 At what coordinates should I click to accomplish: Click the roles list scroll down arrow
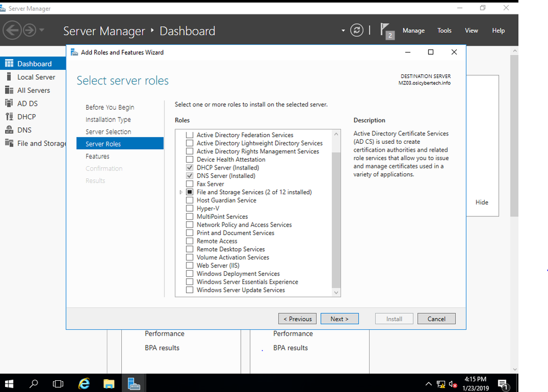(336, 292)
